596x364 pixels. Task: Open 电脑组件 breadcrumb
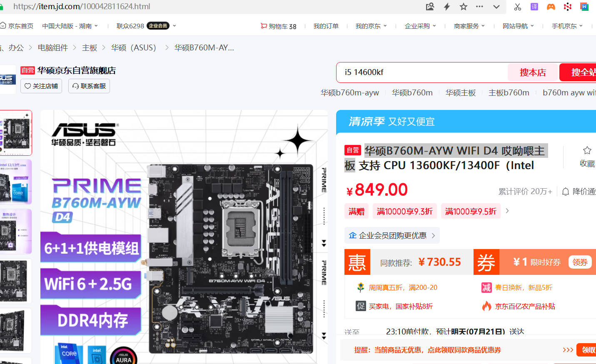coord(53,48)
